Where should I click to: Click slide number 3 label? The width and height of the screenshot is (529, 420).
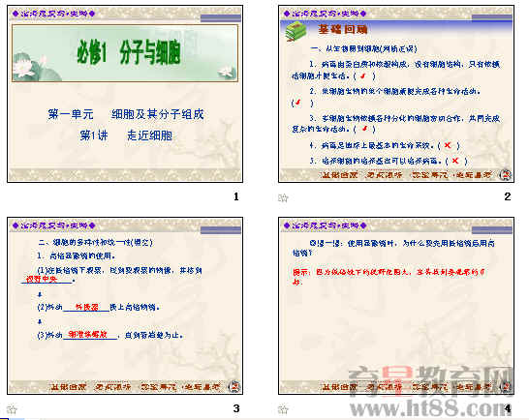click(236, 408)
